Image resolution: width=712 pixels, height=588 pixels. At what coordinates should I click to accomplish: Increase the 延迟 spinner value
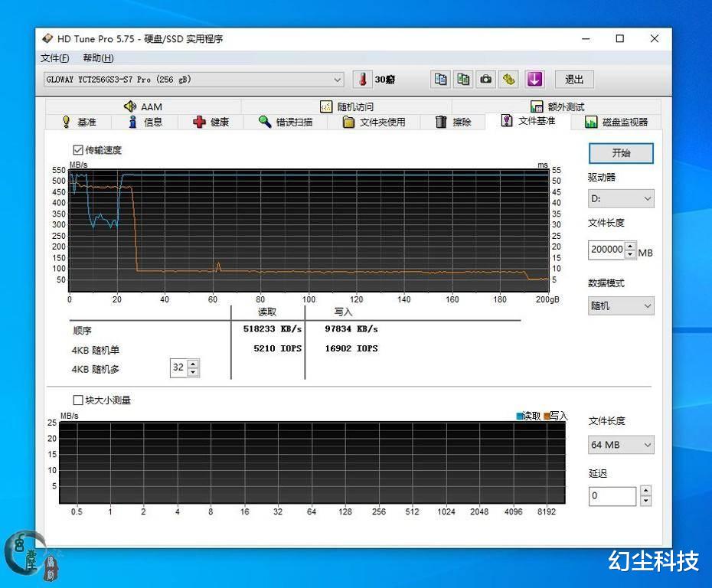tap(645, 491)
